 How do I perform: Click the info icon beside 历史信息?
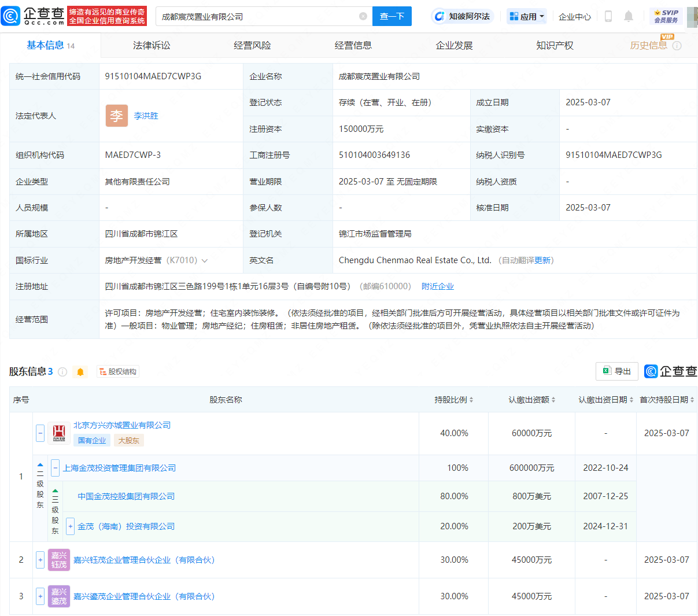(x=677, y=46)
